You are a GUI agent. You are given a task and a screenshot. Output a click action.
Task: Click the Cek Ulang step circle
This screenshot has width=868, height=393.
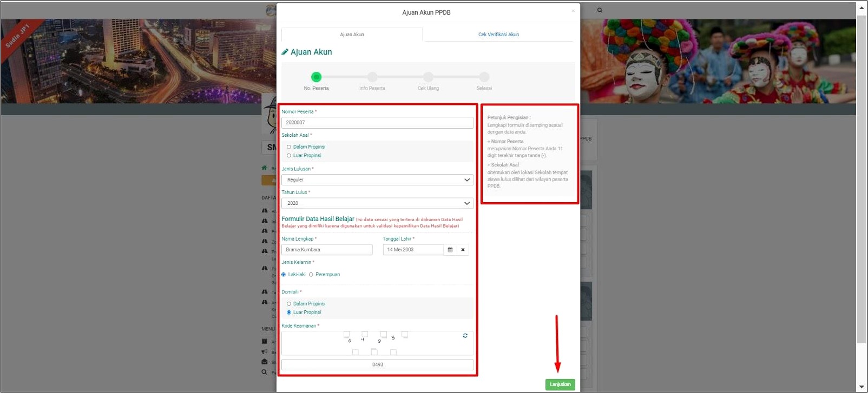[428, 77]
